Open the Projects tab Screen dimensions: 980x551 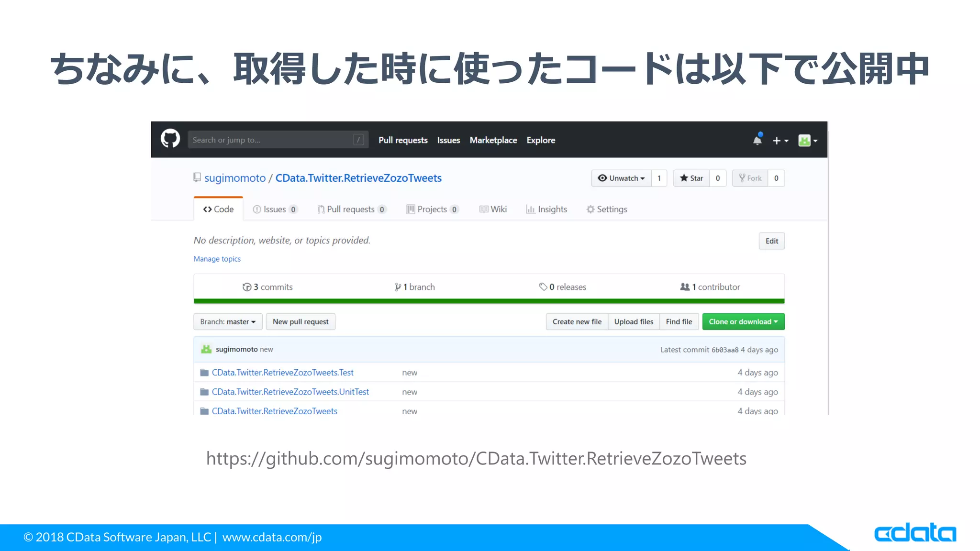coord(433,209)
